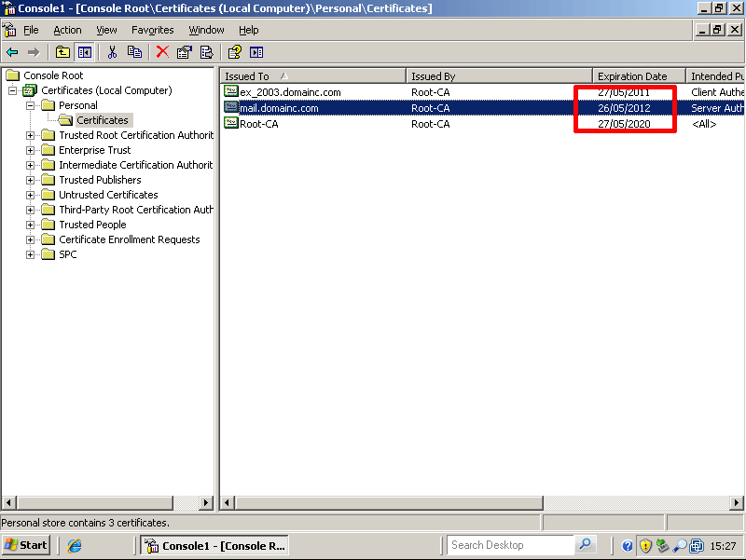Click the blue help tray icon

pos(627,546)
